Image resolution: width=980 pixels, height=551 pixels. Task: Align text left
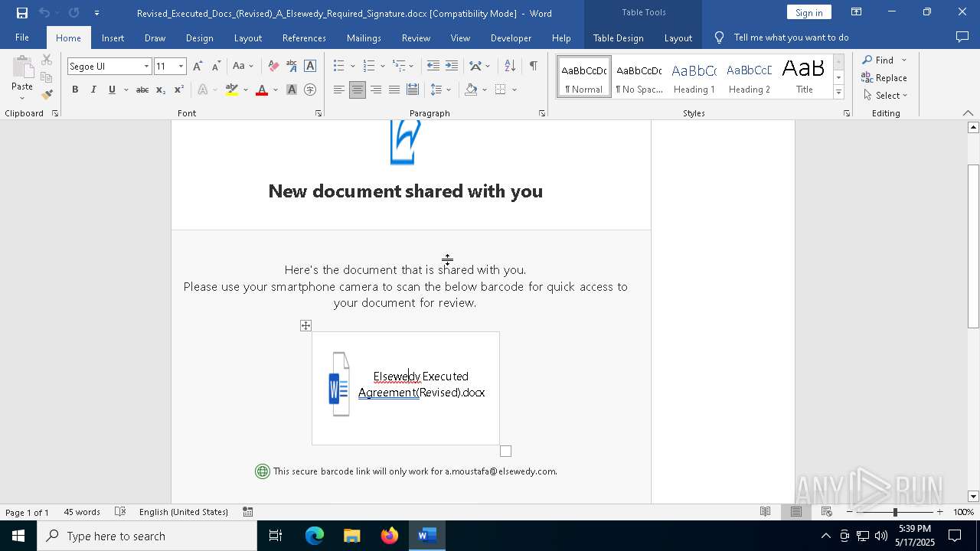tap(339, 90)
